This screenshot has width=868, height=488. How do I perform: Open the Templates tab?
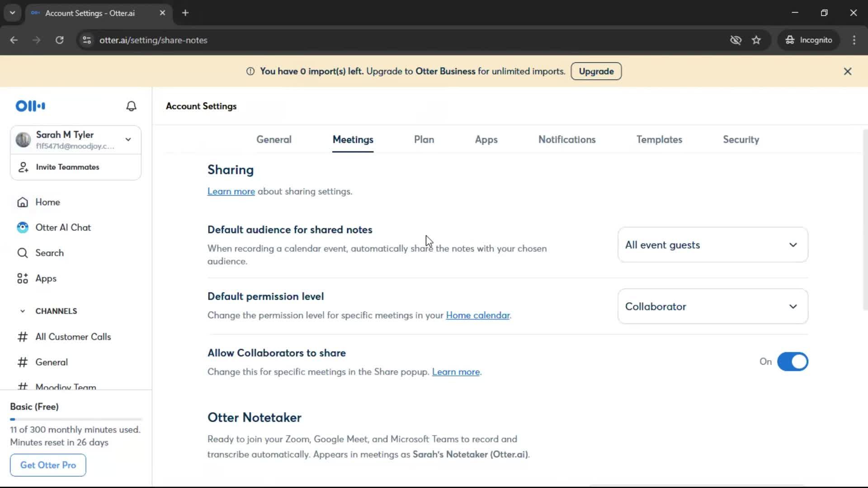tap(659, 140)
